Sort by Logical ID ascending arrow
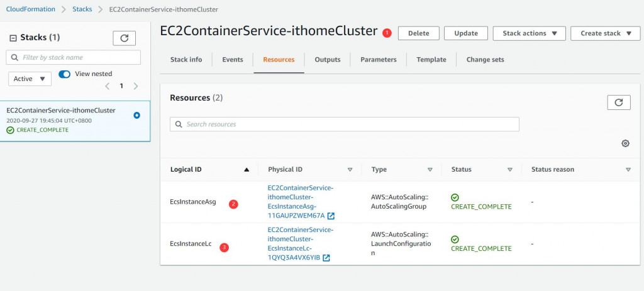 tap(247, 170)
